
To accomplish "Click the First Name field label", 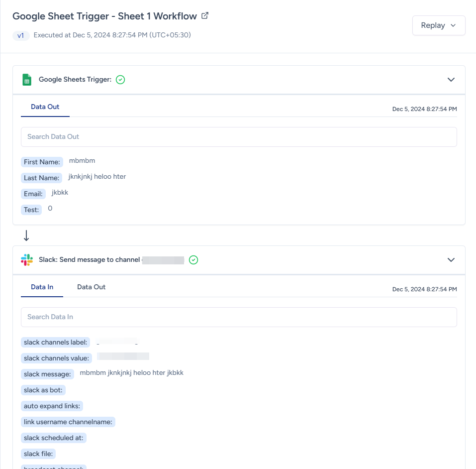I will click(x=42, y=162).
